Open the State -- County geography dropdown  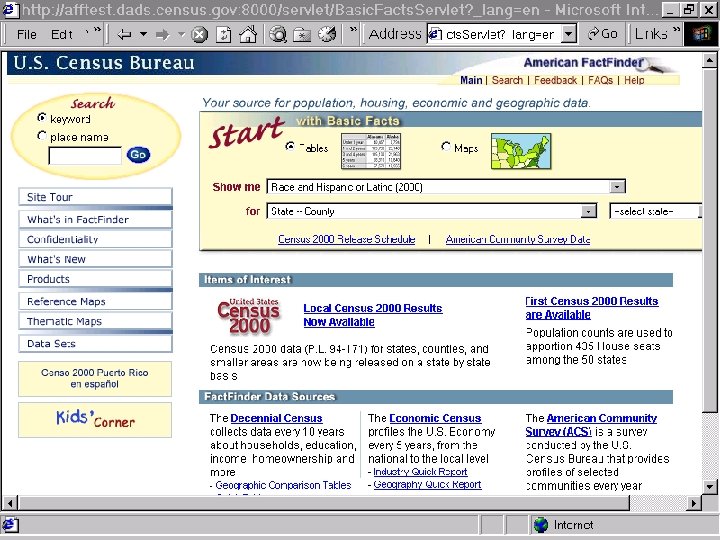[432, 211]
